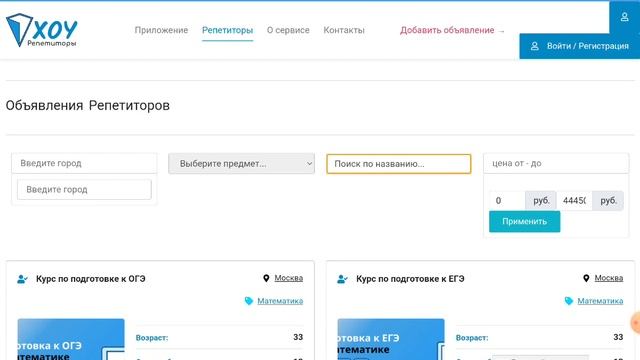Screen dimensions: 640x360
Task: Focus the lower Введите город input box
Action: coord(84,189)
